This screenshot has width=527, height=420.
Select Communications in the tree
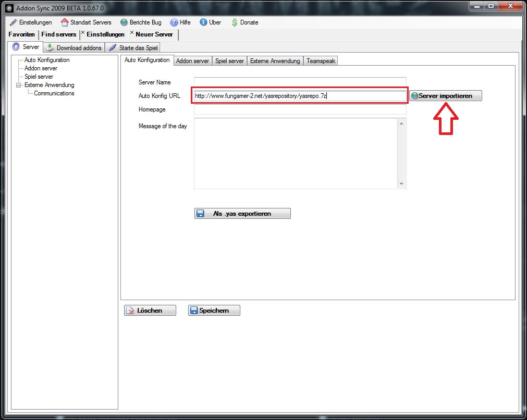point(54,93)
